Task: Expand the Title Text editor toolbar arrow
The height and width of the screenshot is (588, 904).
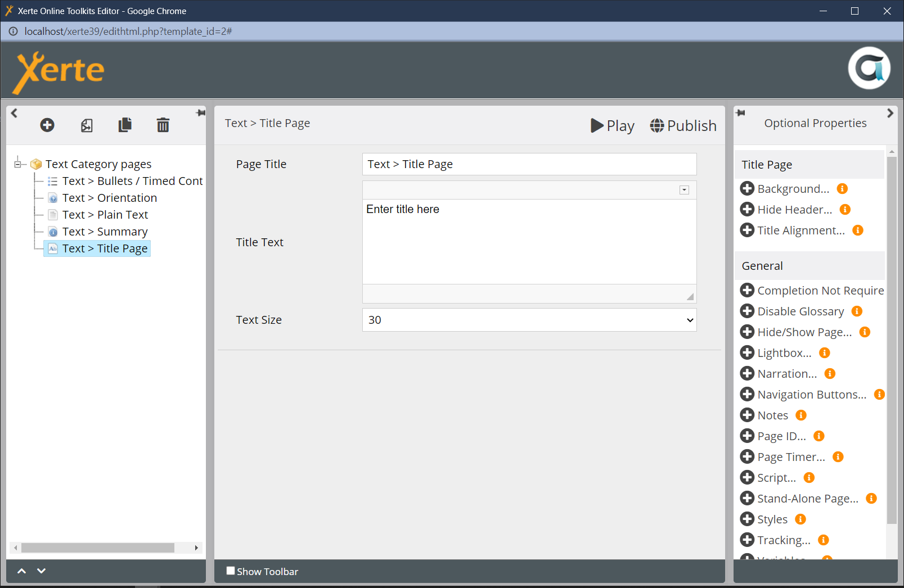Action: click(684, 190)
